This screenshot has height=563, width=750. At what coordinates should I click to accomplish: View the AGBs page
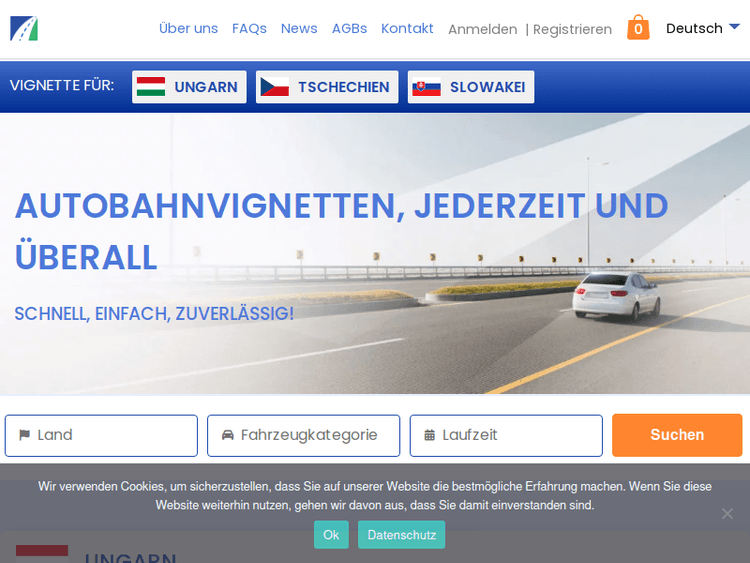[350, 28]
